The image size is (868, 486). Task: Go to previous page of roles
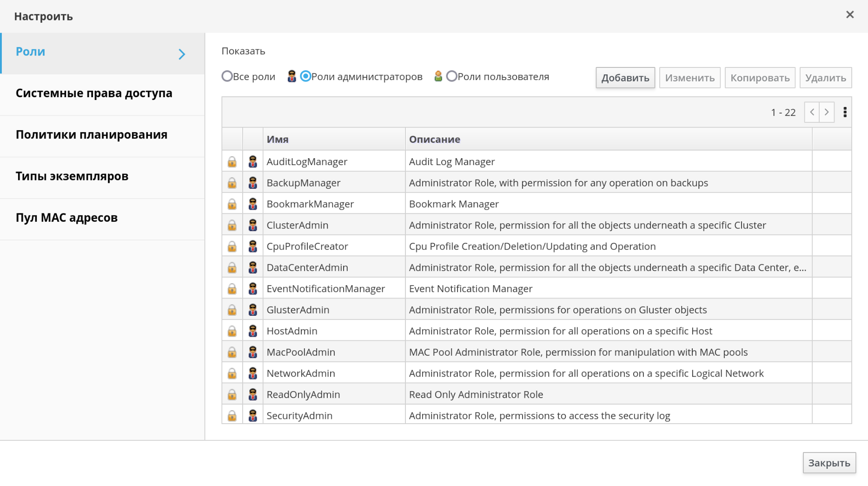pos(812,112)
